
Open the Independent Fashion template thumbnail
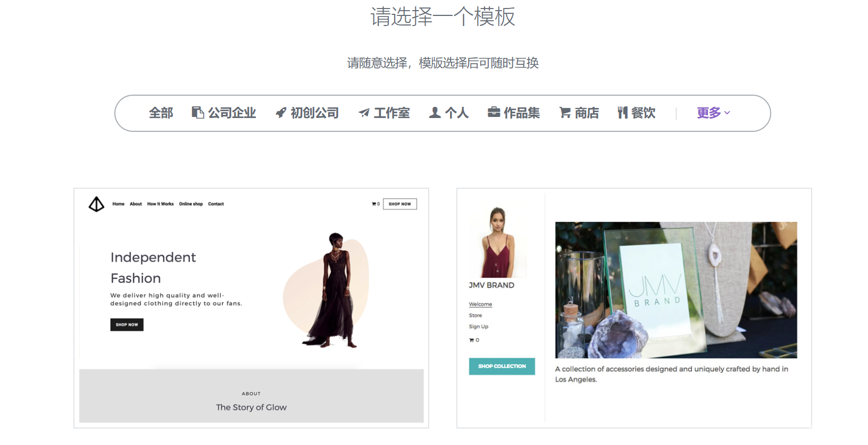[251, 308]
